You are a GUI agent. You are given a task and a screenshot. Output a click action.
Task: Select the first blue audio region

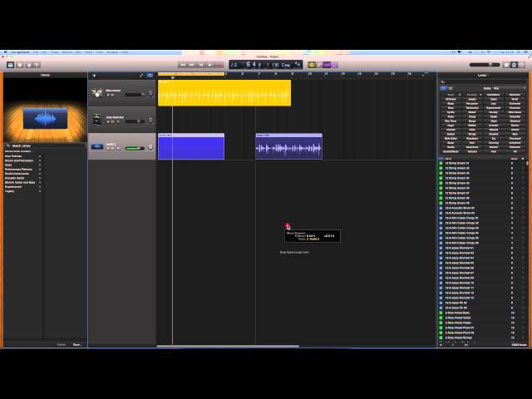(x=191, y=146)
